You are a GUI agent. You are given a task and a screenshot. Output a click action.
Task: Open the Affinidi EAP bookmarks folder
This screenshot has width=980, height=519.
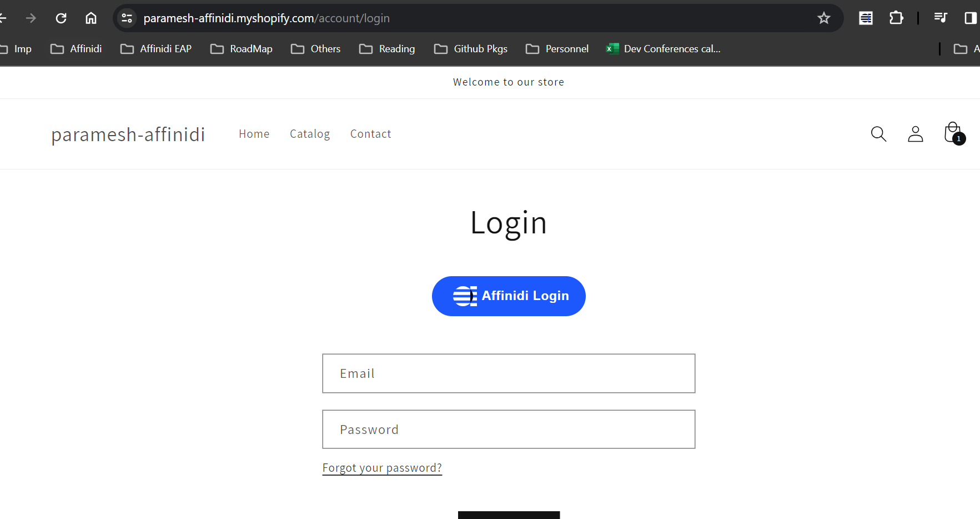coord(156,49)
